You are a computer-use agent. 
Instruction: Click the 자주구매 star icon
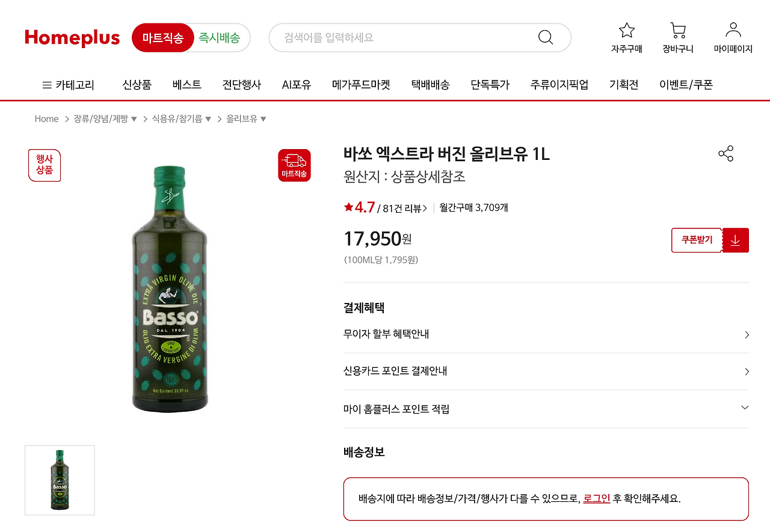626,30
